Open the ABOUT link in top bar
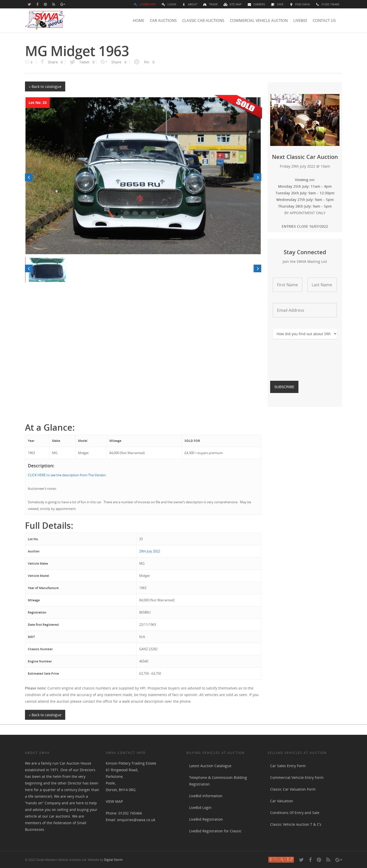Screen dimensions: 367x868 [190, 4]
